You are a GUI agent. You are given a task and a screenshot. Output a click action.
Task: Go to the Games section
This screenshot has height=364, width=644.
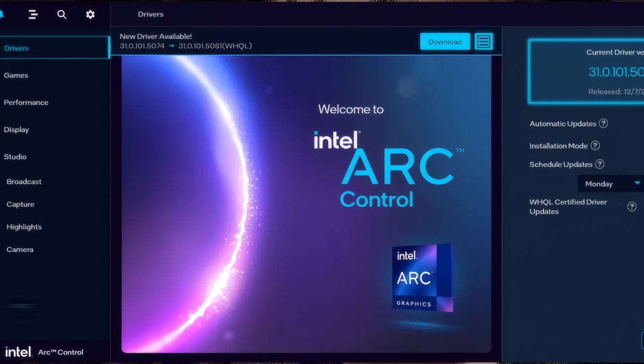tap(16, 75)
